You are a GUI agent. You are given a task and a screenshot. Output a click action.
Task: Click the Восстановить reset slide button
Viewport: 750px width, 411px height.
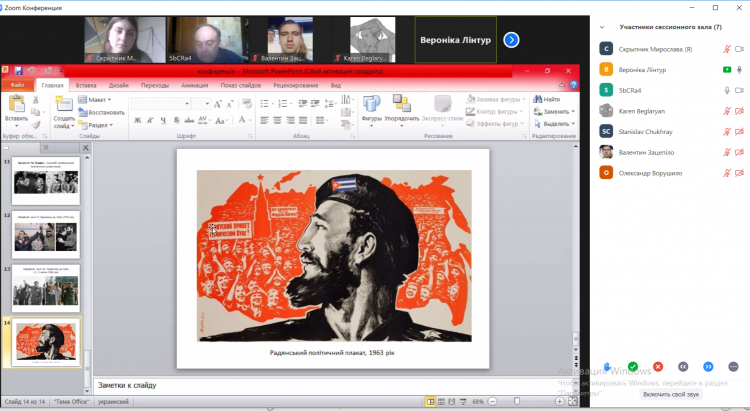click(101, 112)
